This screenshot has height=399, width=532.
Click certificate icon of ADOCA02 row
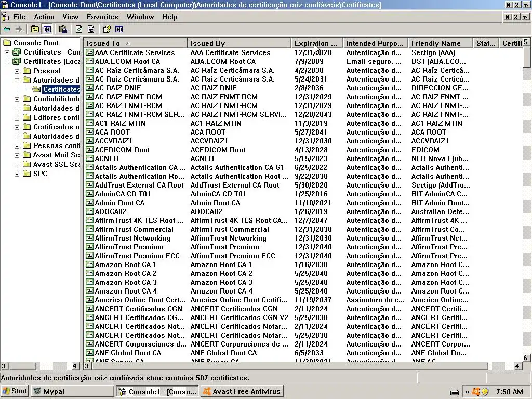coord(89,211)
